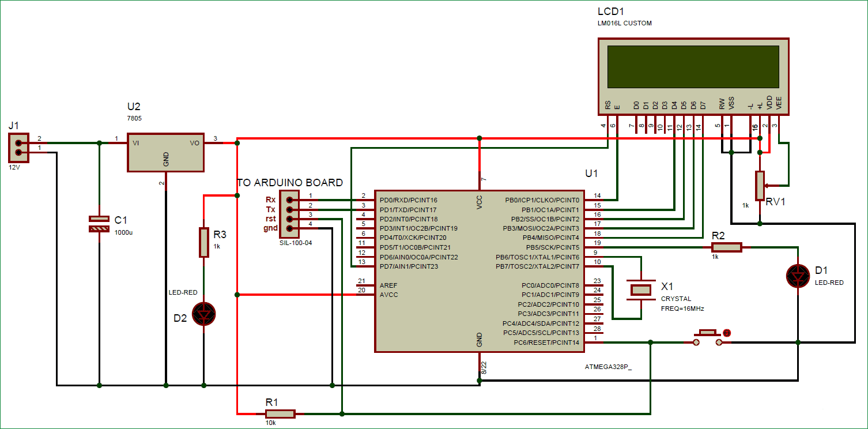Click the R3 1k resistor

click(203, 242)
